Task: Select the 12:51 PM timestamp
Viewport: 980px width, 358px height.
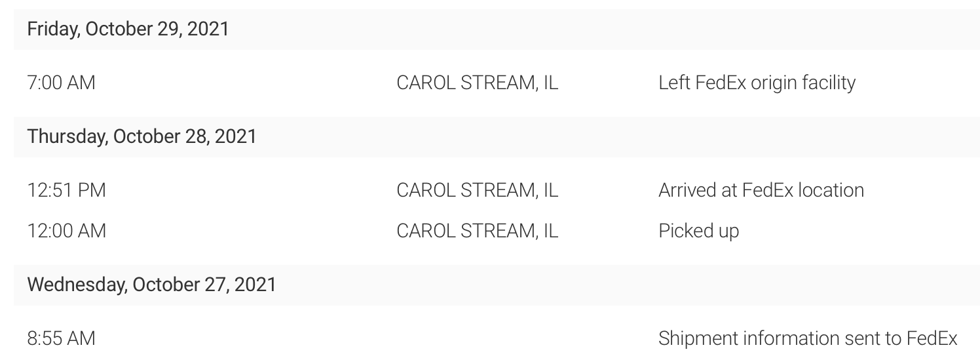Action: pos(67,191)
